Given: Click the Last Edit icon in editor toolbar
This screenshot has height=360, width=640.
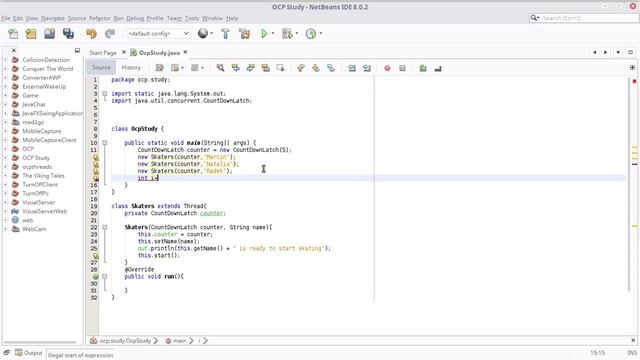Looking at the screenshot, I should pyautogui.click(x=160, y=68).
